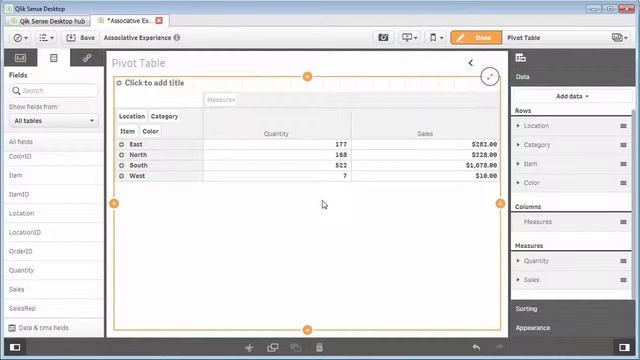Screen dimensions: 640x360
Task: Expand the Color dimension properties
Action: coord(518,183)
